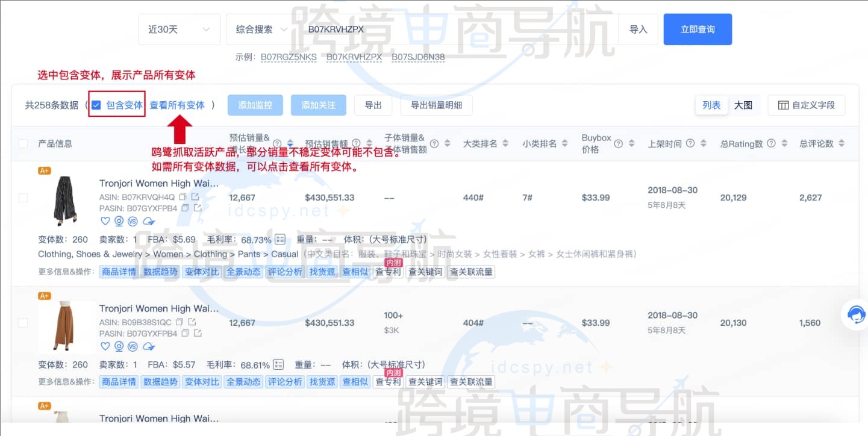Click the monitor icon beside the heart icon
This screenshot has width=868, height=436.
[x=119, y=222]
